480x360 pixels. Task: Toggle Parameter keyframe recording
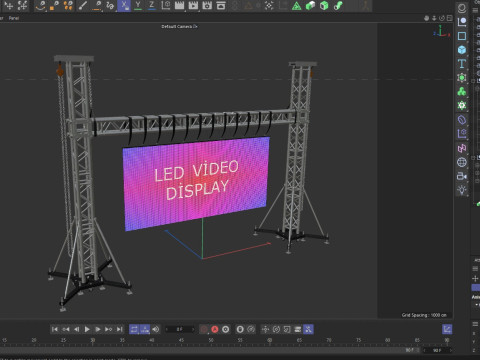click(298, 329)
